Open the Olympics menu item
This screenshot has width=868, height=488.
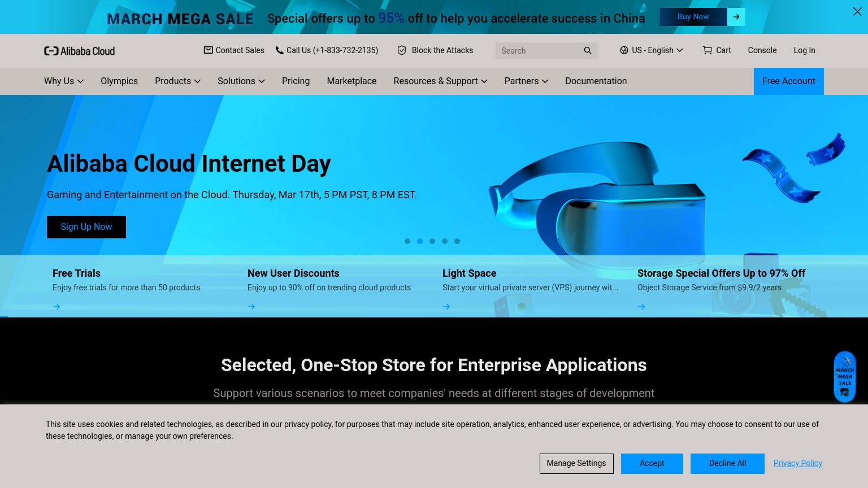[119, 81]
